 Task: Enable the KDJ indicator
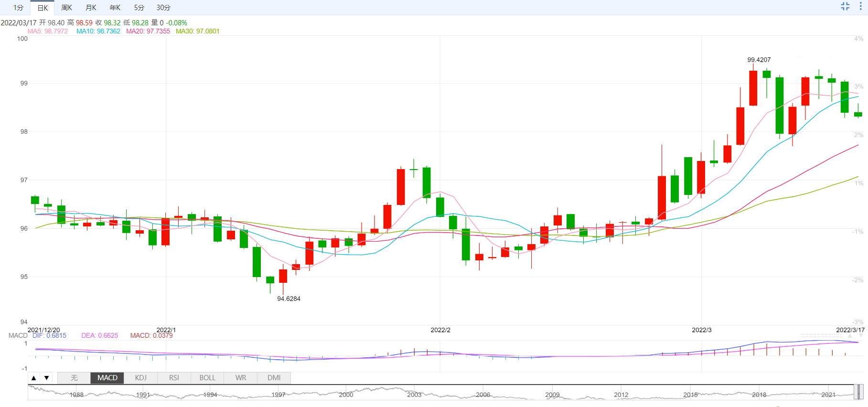(x=140, y=378)
